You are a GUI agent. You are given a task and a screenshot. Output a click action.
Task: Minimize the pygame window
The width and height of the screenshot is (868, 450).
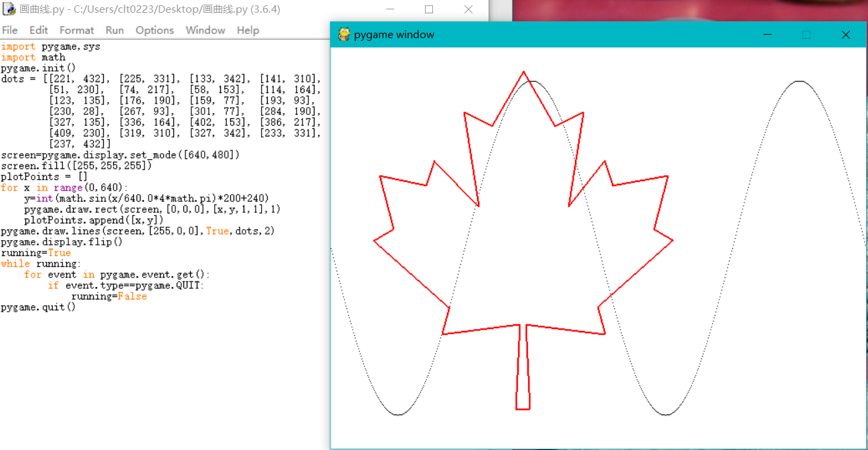(768, 35)
